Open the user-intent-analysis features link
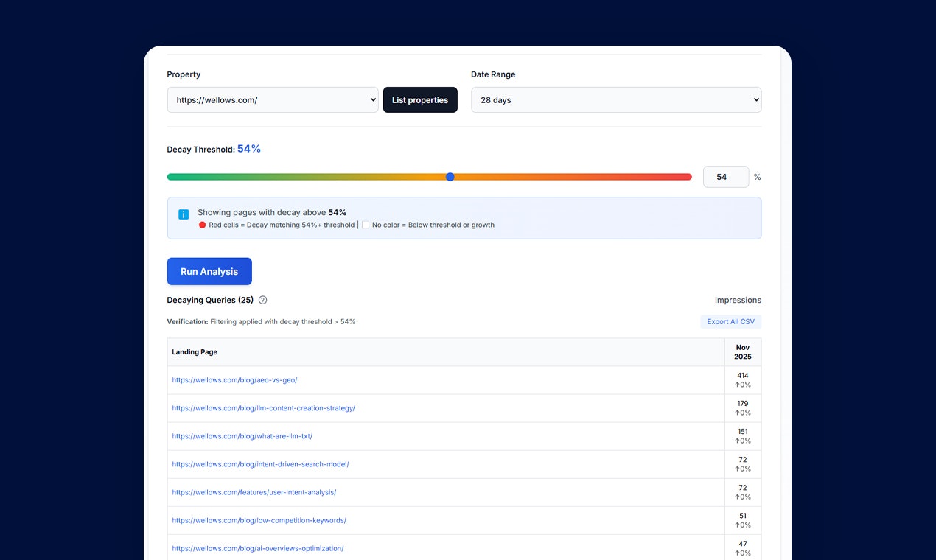The height and width of the screenshot is (560, 936). (254, 492)
